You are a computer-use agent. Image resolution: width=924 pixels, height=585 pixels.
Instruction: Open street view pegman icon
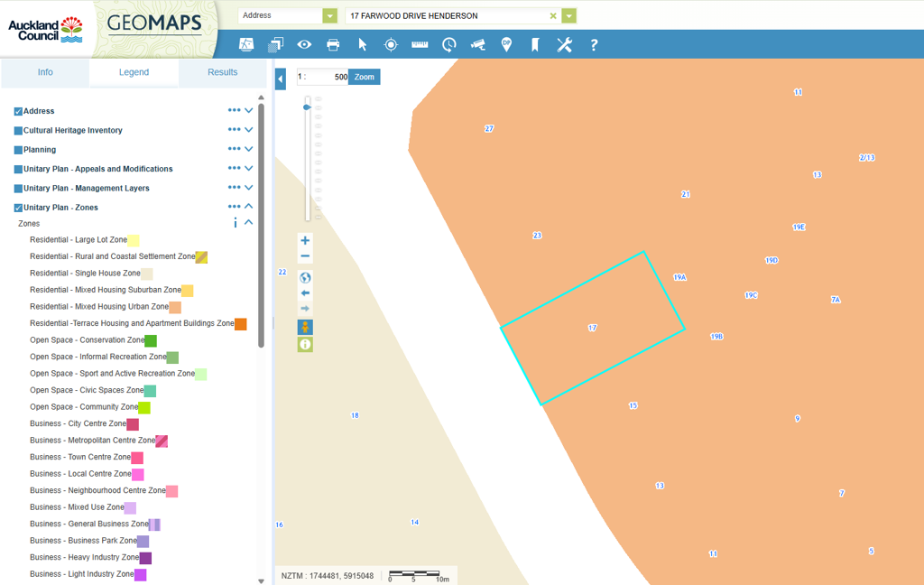point(305,327)
